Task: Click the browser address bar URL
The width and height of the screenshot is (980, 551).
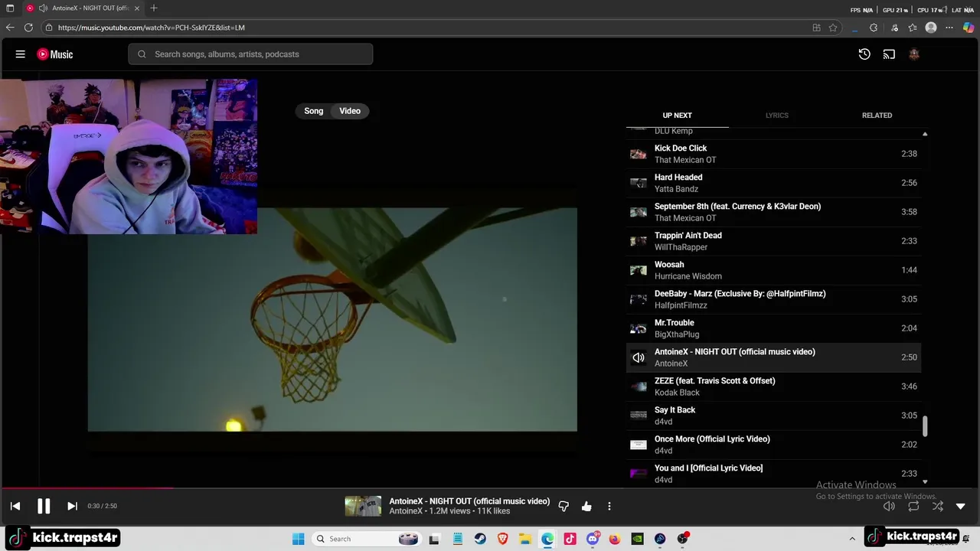Action: 152,28
